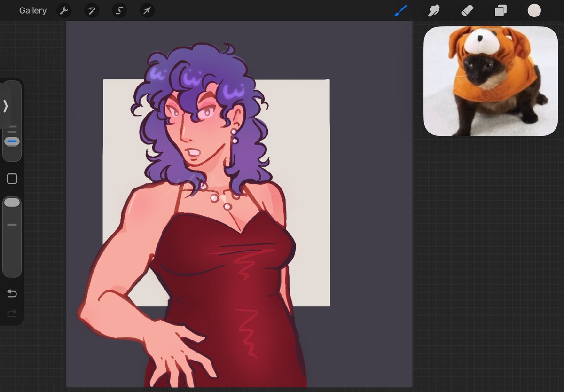Open the Gallery view
The width and height of the screenshot is (564, 392).
33,10
